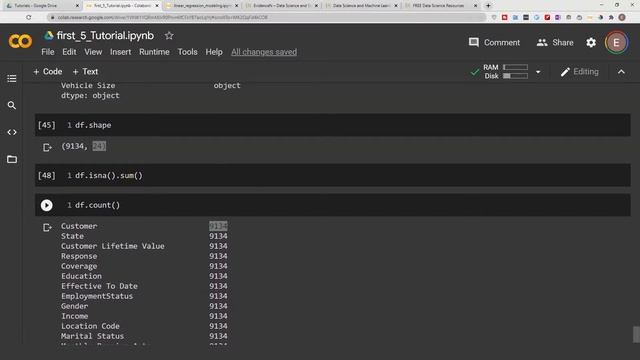Viewport: 640px width, 360px height.
Task: Collapse the header with the chevron up arrow
Action: [621, 72]
